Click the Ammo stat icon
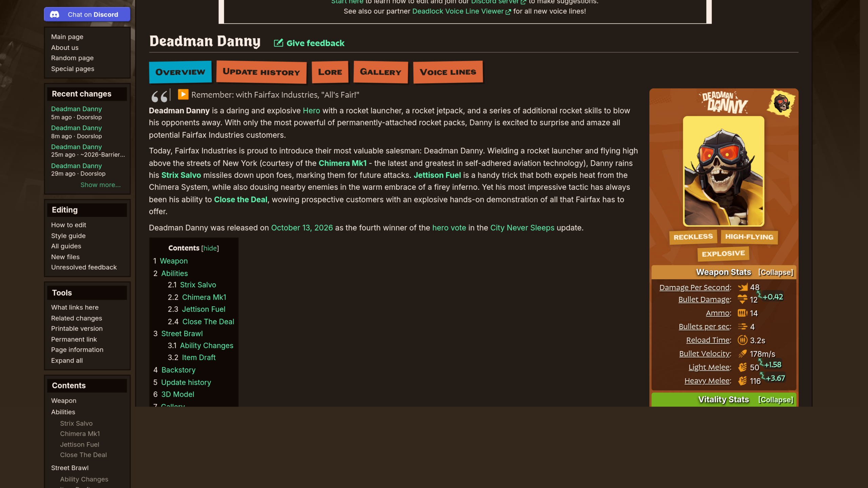 (x=743, y=313)
